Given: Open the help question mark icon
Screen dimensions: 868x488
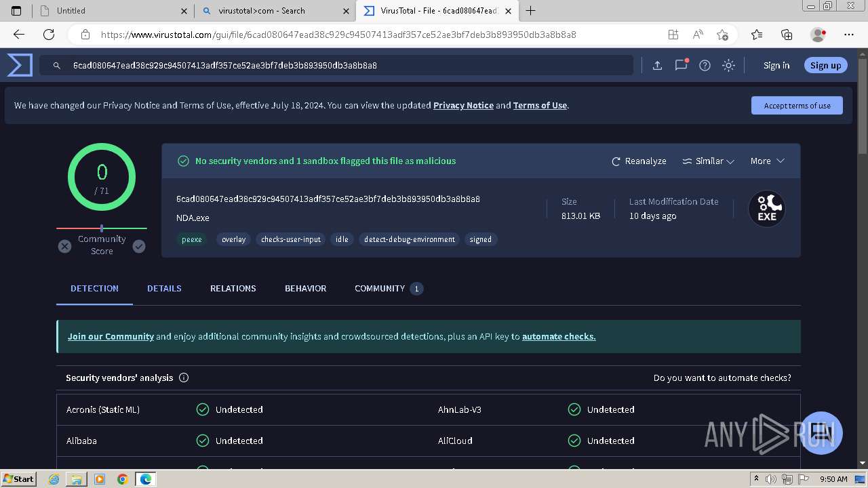Looking at the screenshot, I should [705, 66].
